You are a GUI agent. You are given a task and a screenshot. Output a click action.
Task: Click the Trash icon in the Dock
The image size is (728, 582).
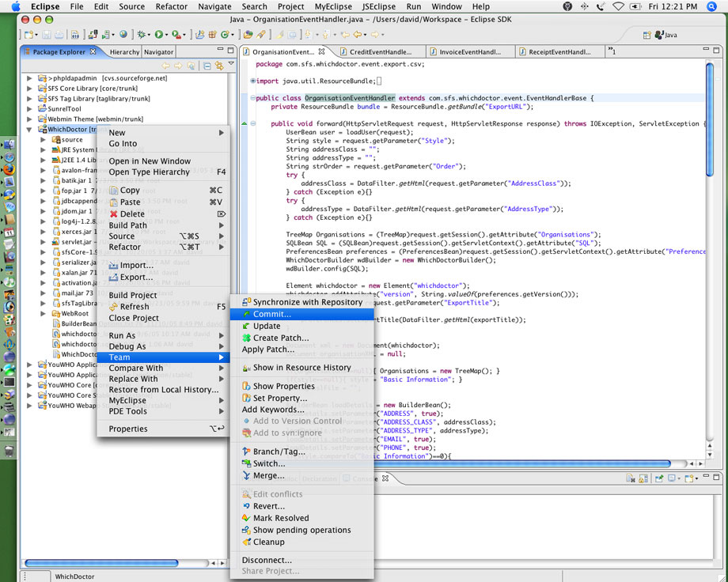tap(9, 451)
